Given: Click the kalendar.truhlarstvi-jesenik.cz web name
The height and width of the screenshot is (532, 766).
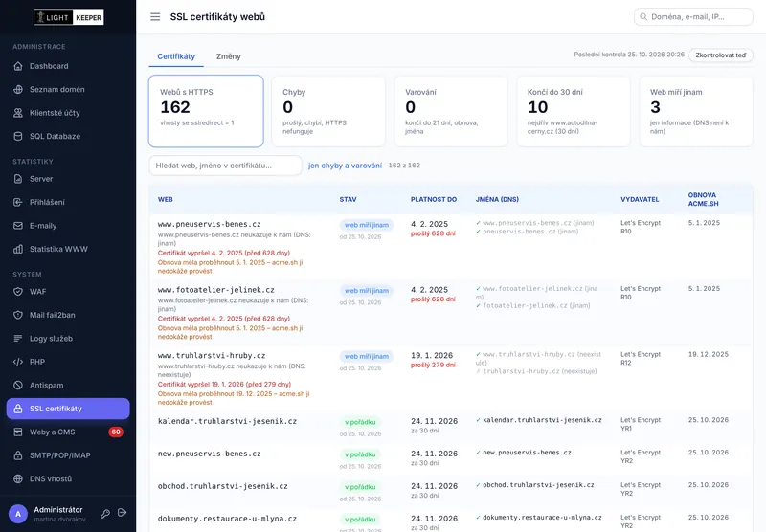Looking at the screenshot, I should [x=227, y=421].
